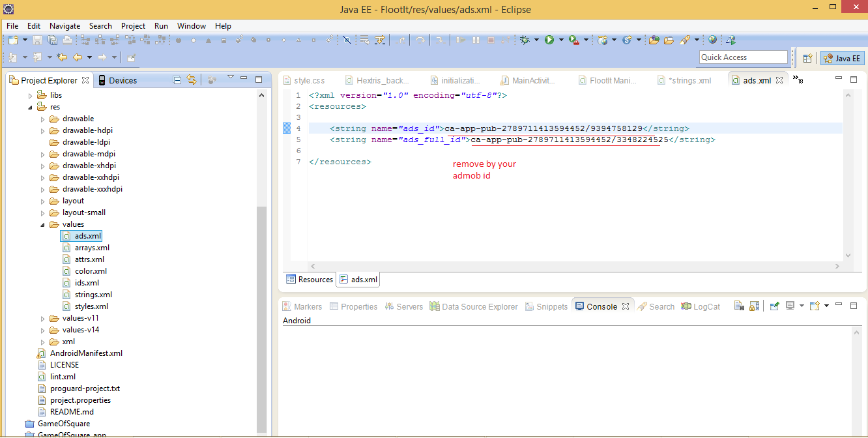Close the Console view tab
This screenshot has height=438, width=868.
pyautogui.click(x=625, y=306)
